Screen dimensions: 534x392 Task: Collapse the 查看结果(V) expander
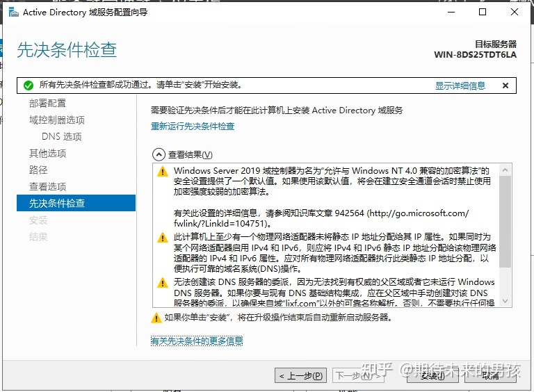159,154
